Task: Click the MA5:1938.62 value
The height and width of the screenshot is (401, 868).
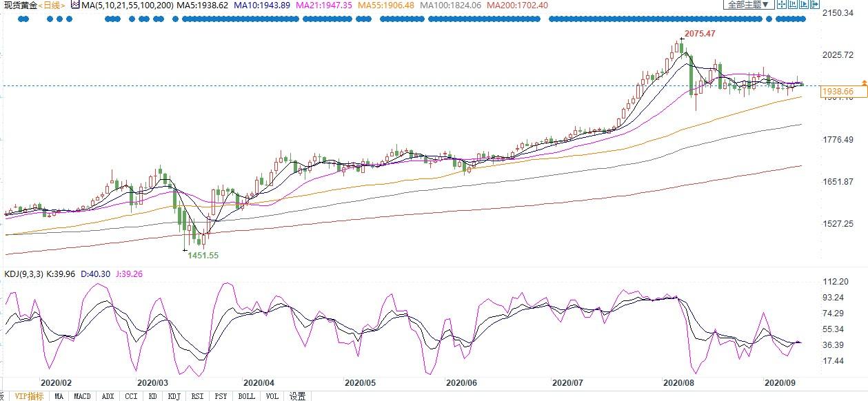Action: (x=202, y=5)
